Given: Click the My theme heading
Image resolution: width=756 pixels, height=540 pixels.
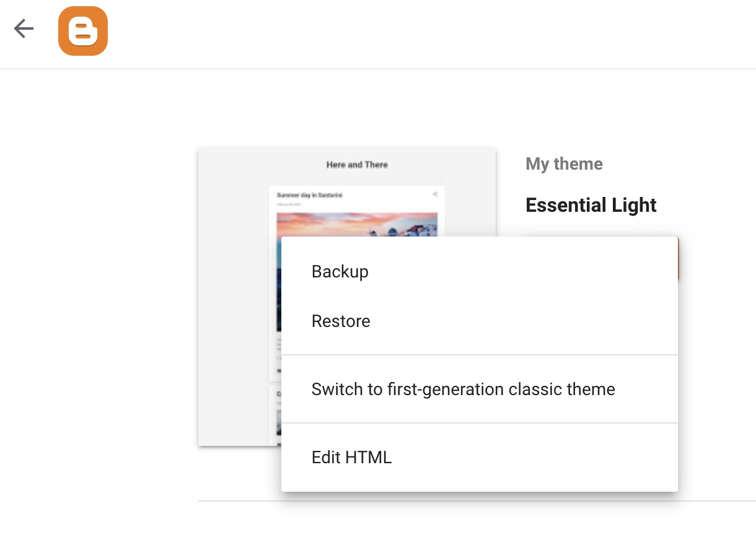Looking at the screenshot, I should 564,164.
